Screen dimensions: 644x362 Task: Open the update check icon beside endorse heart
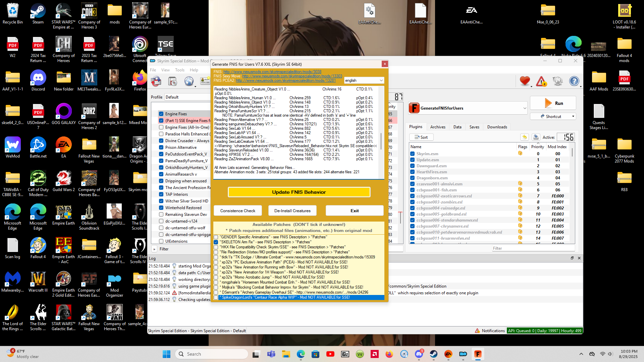click(x=557, y=81)
